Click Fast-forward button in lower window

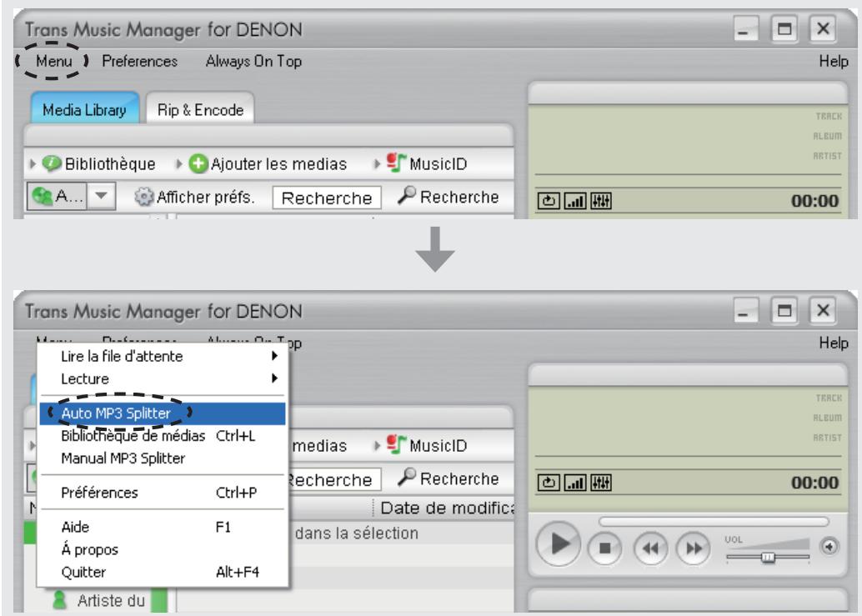(x=694, y=548)
